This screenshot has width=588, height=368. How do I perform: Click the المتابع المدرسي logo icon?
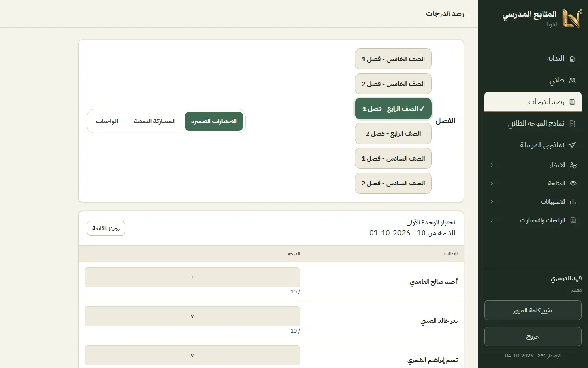[572, 18]
